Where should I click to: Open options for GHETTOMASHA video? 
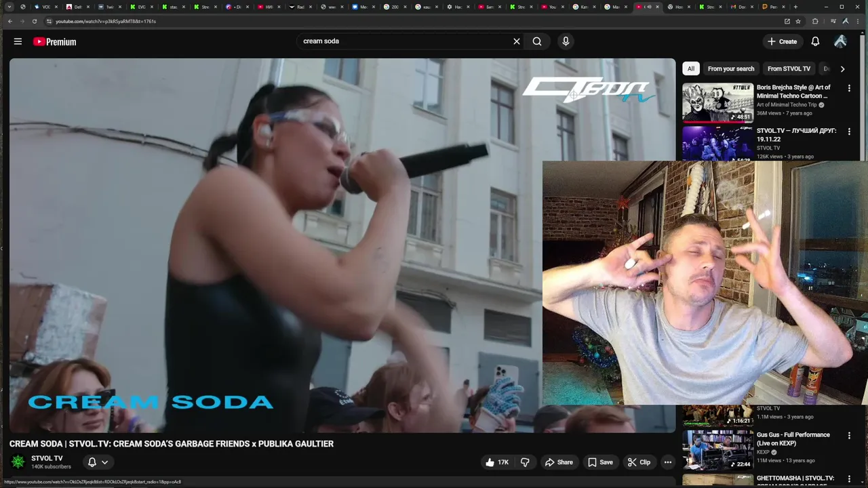click(x=849, y=479)
